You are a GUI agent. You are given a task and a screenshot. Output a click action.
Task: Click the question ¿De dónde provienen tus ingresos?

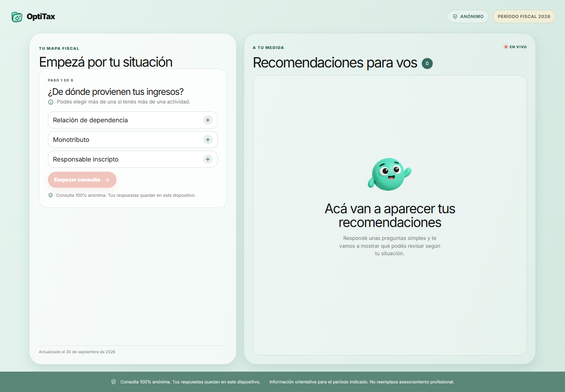(x=116, y=92)
